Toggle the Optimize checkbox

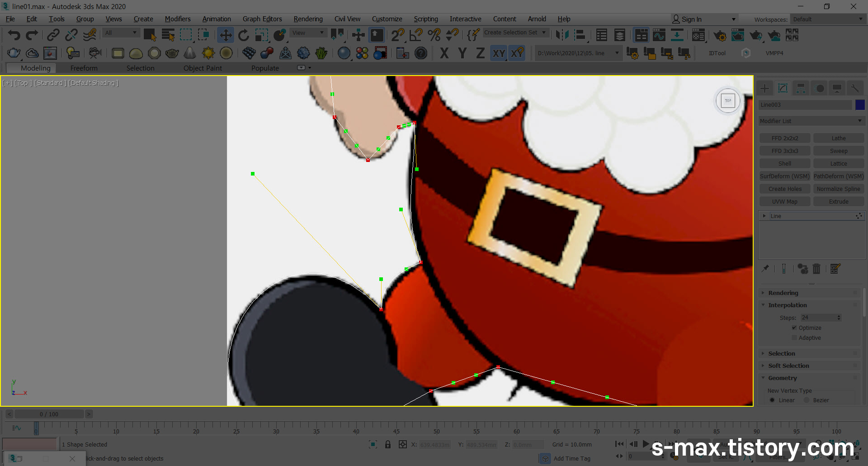[794, 328]
